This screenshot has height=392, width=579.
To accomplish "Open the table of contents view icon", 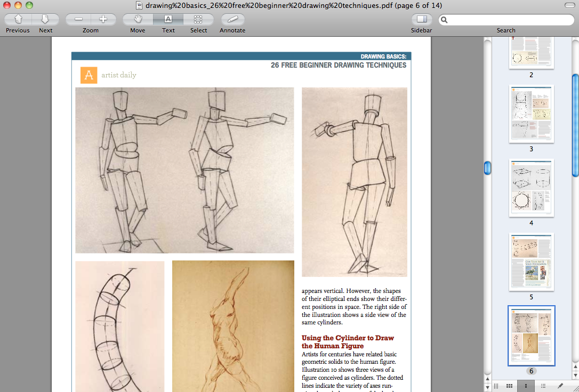I will [543, 386].
